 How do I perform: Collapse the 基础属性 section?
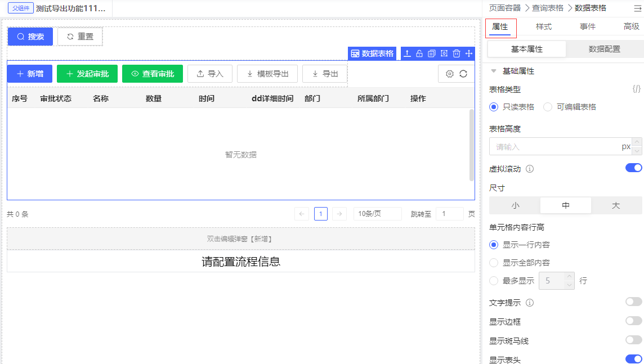tap(494, 71)
